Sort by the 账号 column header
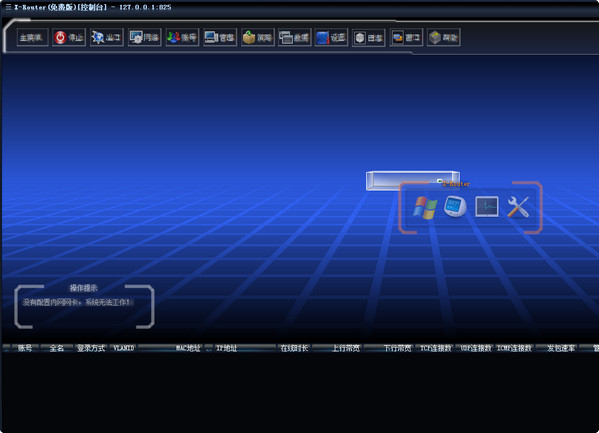This screenshot has width=599, height=433. 25,348
